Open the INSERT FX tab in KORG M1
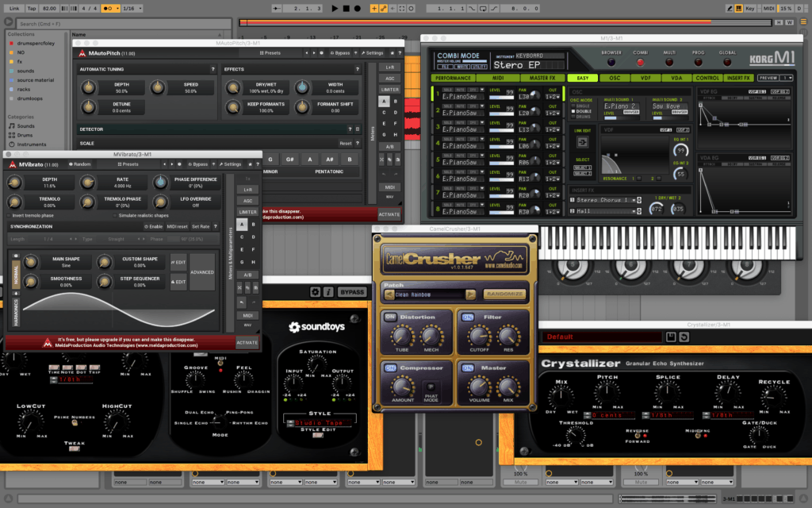 point(738,79)
